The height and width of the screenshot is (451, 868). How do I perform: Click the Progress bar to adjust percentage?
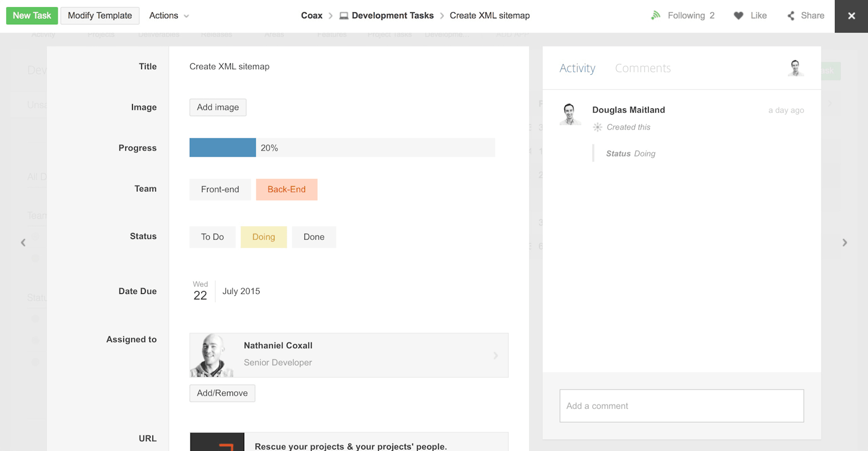click(x=342, y=148)
